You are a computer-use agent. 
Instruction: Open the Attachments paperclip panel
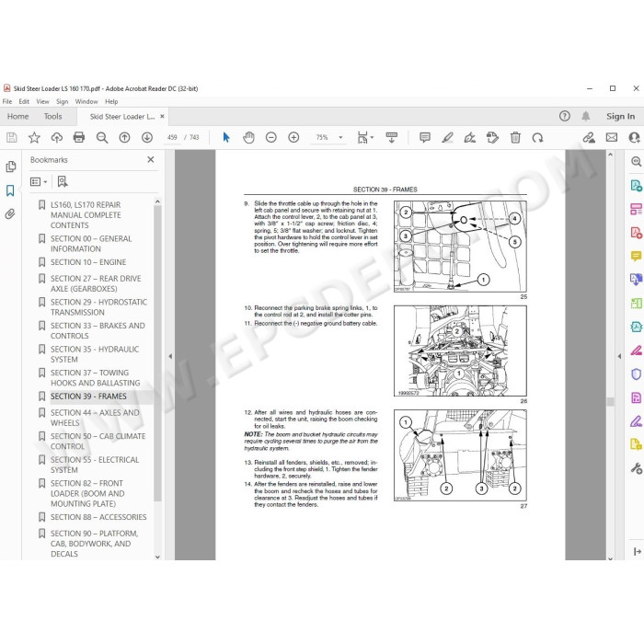tap(10, 213)
